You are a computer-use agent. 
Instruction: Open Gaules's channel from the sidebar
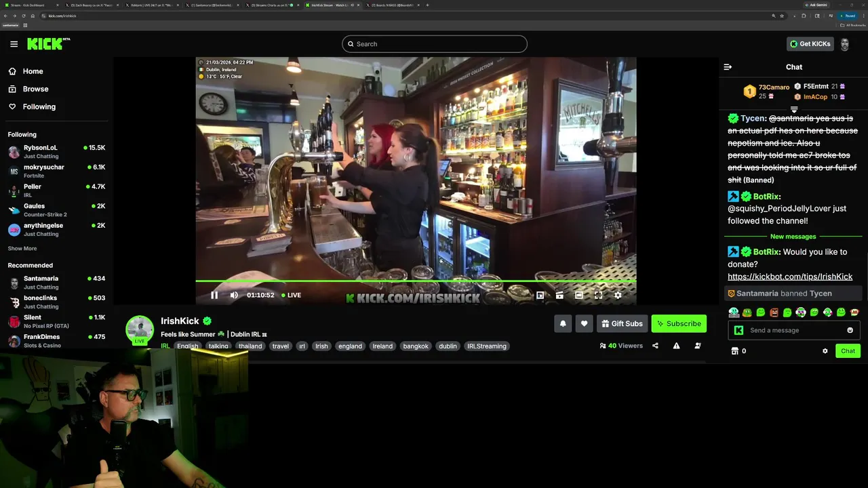(56, 210)
